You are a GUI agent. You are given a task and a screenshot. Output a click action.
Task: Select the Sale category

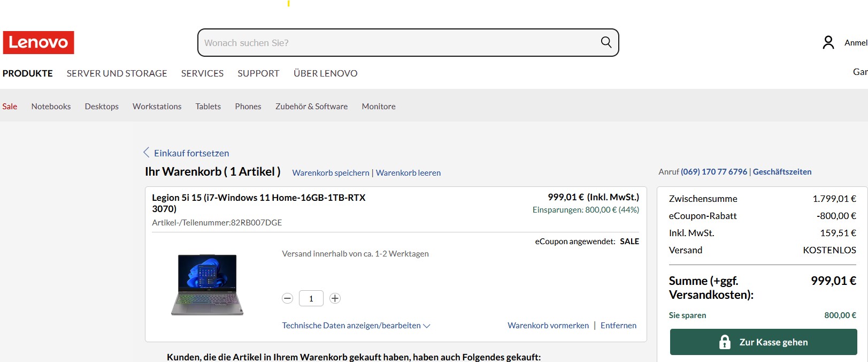10,107
